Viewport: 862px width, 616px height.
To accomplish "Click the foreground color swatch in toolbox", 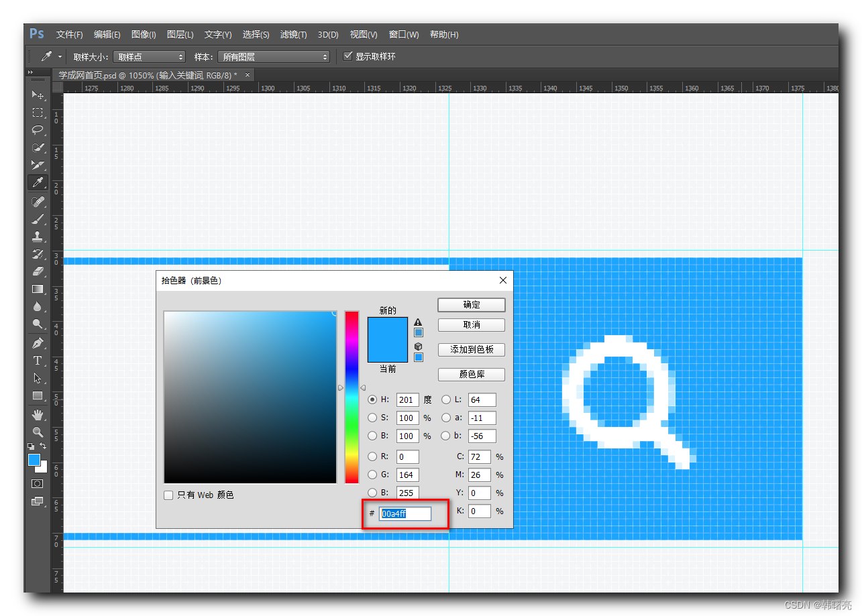I will (x=34, y=460).
